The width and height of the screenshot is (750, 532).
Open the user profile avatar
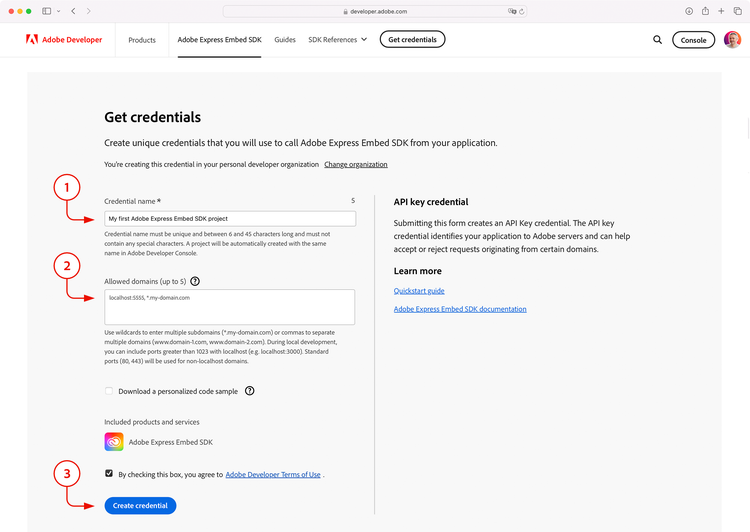point(732,40)
